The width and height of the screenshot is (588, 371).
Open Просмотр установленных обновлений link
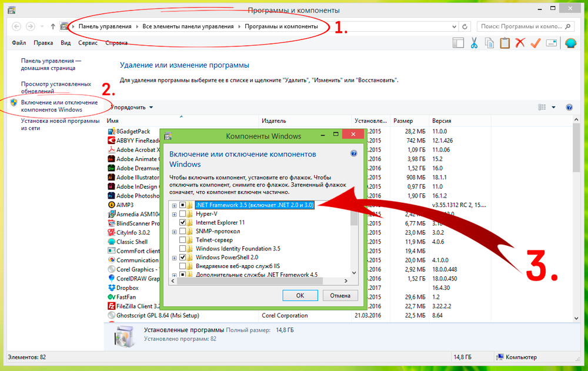pos(56,88)
